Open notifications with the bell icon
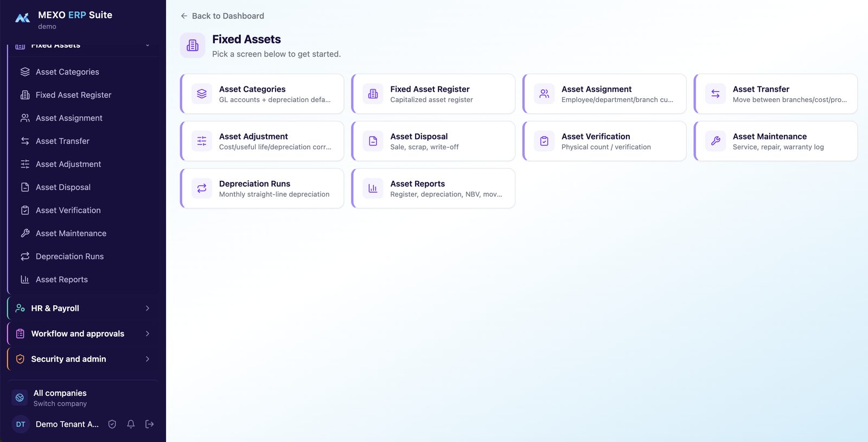Viewport: 868px width, 442px height. tap(131, 424)
